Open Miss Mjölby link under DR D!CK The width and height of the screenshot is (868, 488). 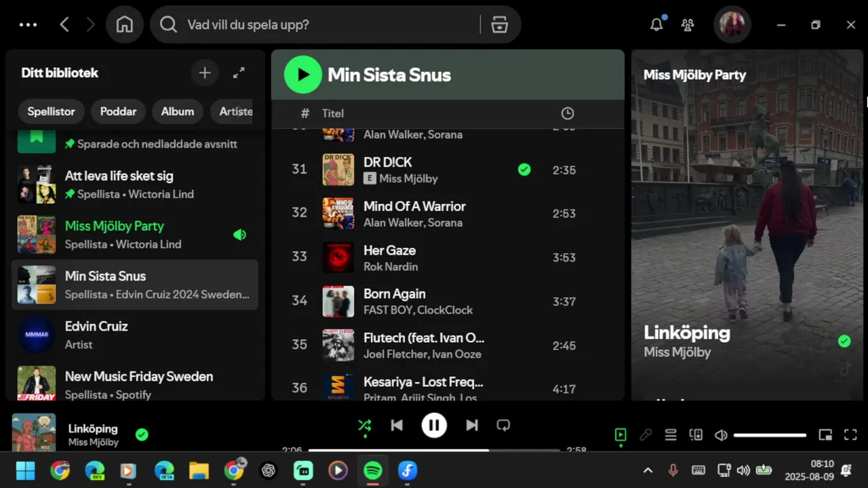coord(408,178)
